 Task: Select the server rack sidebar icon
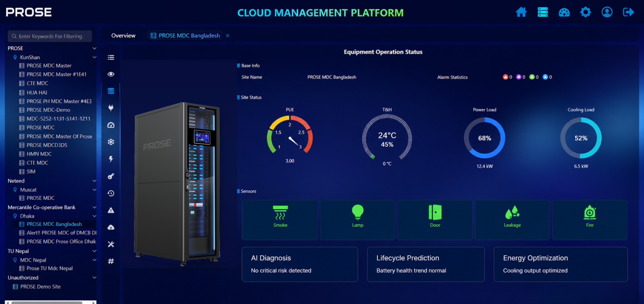click(111, 91)
